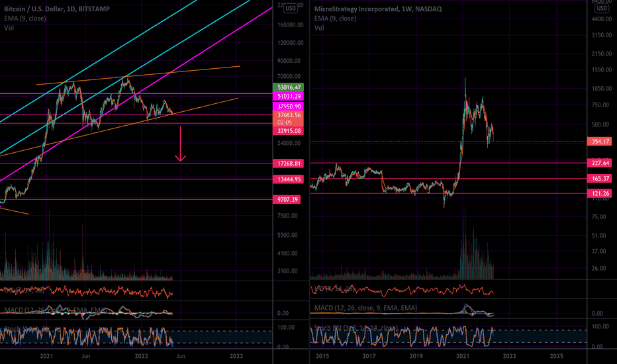
Task: Click Jun between 2022 and 2023 on time axis
Action: 180,356
